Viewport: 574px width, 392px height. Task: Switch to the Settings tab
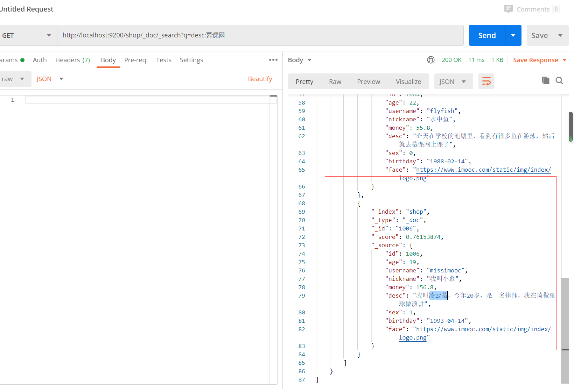click(x=191, y=60)
